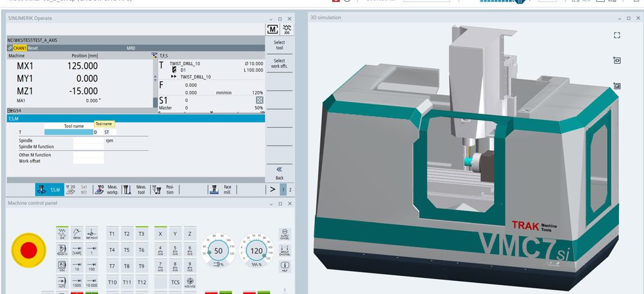This screenshot has width=644, height=294.
Task: Select the T,S,M softkey
Action: point(50,190)
